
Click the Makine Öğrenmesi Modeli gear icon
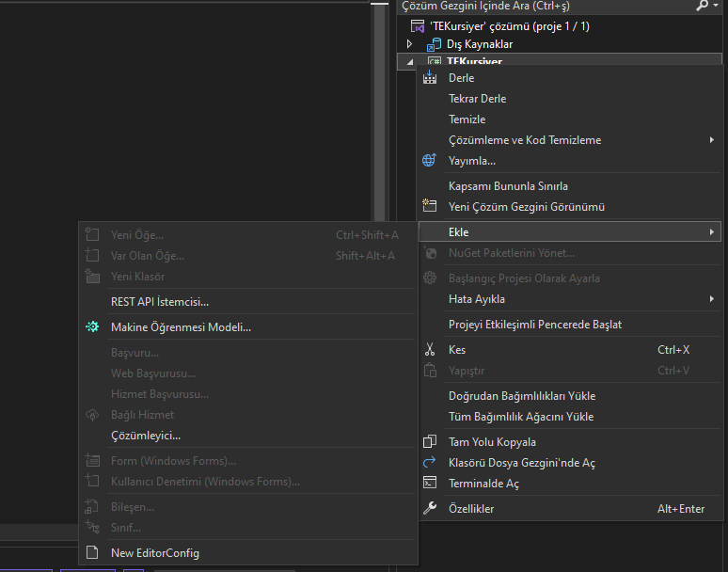pos(92,327)
